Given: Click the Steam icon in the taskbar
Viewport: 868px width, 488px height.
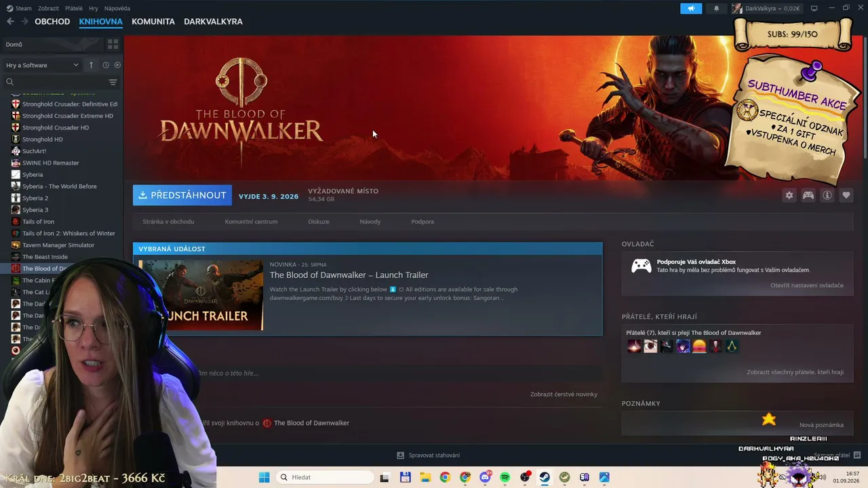Looking at the screenshot, I should coord(545,477).
